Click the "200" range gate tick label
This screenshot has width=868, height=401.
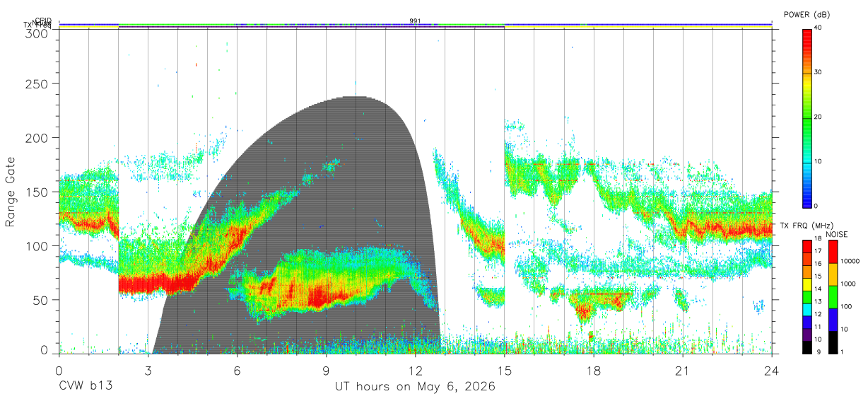(x=37, y=138)
